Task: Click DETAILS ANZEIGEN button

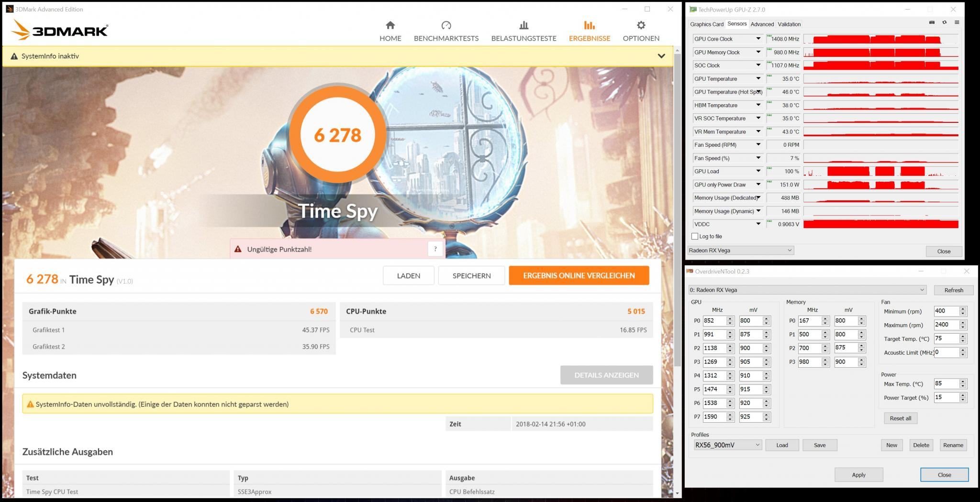Action: [x=606, y=375]
